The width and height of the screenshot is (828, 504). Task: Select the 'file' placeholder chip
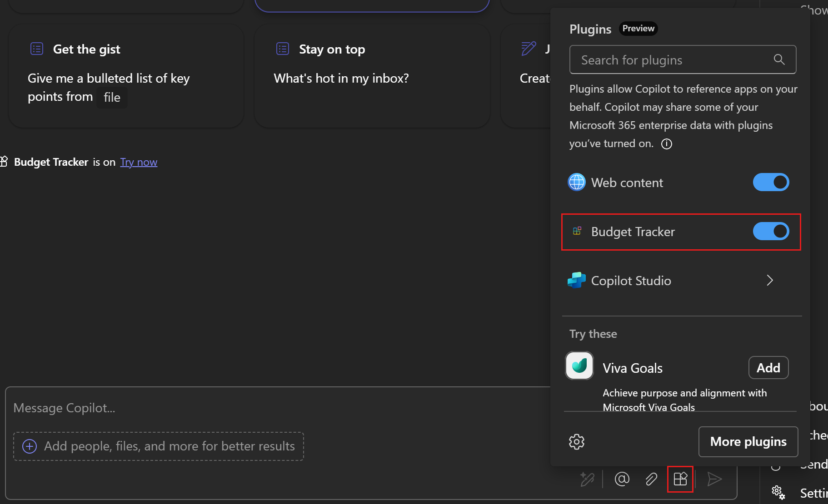coord(112,97)
